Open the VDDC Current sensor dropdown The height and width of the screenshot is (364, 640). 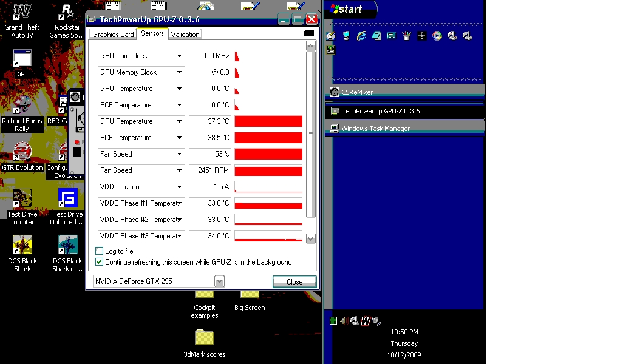pos(179,187)
